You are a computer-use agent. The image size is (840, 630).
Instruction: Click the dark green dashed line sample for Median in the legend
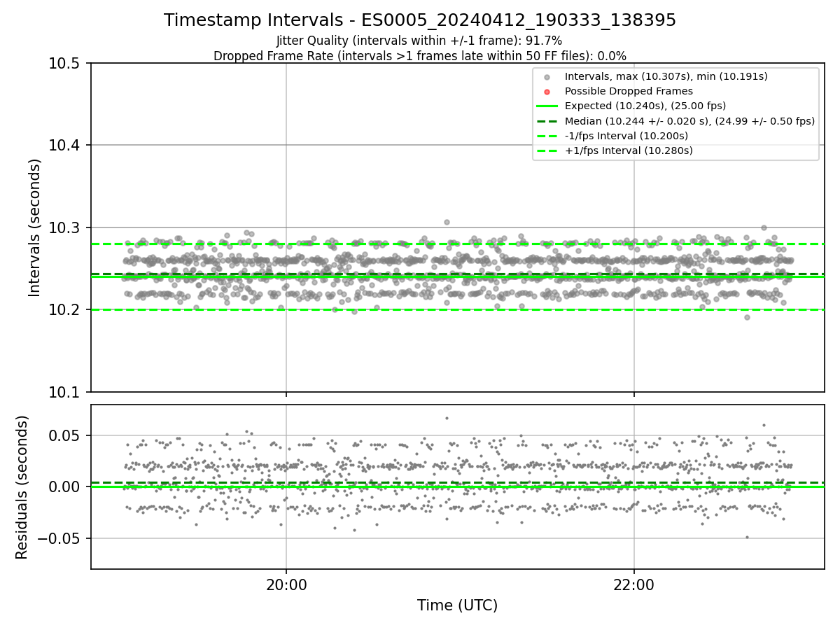coord(547,121)
